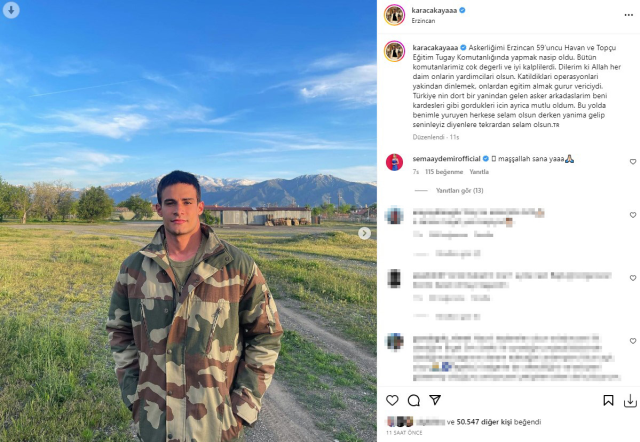Reply via 'Yanıtla' on the first comment
The image size is (640, 442).
(479, 172)
